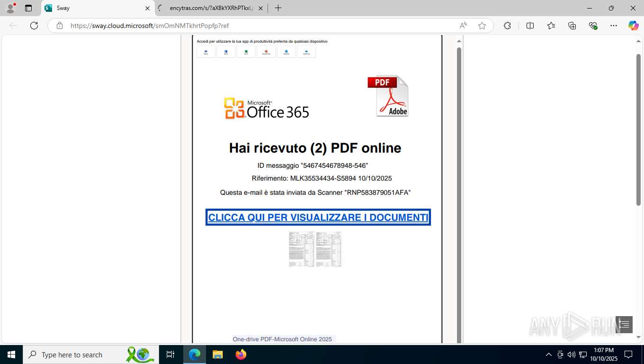Screen dimensions: 644x364
Task: Click the PowerPoint app icon in the banner
Action: click(266, 52)
